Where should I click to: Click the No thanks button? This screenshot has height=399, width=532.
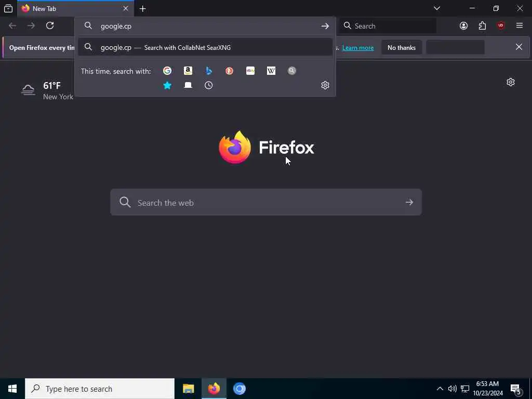coord(402,47)
